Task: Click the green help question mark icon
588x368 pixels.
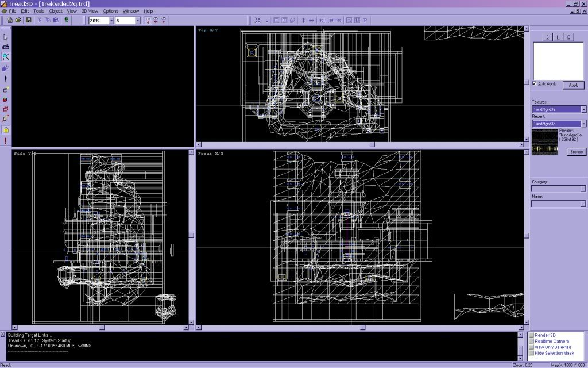Action: pos(67,20)
